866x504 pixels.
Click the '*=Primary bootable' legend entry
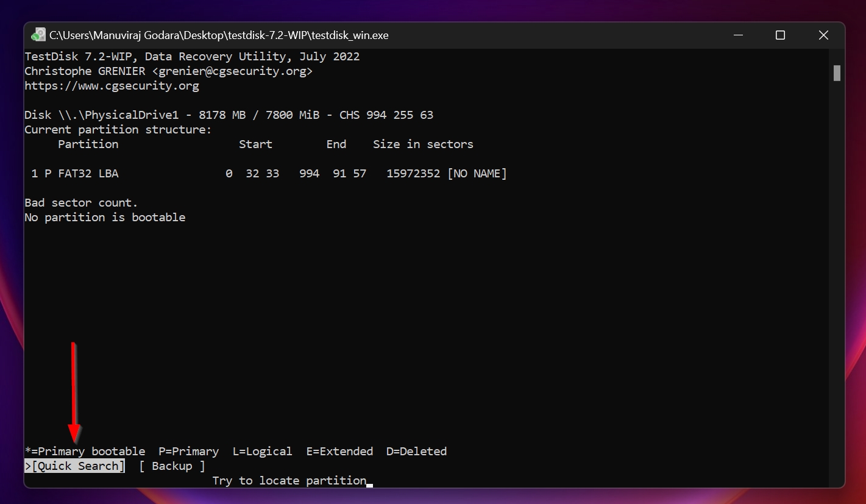pyautogui.click(x=85, y=452)
